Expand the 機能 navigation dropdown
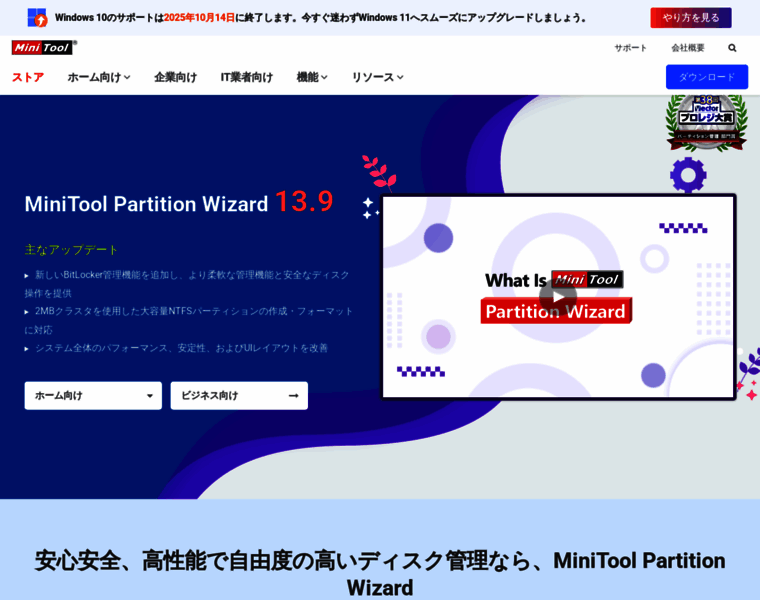 click(x=312, y=77)
